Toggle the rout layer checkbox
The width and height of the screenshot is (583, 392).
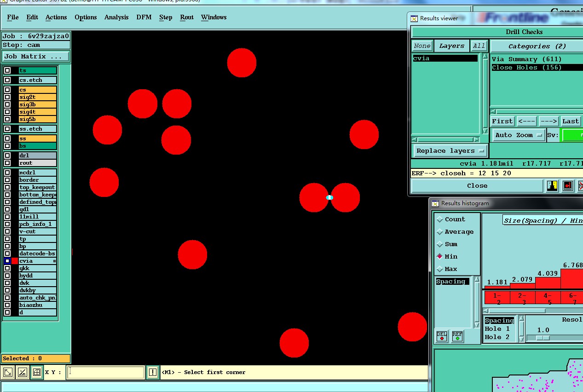point(7,163)
